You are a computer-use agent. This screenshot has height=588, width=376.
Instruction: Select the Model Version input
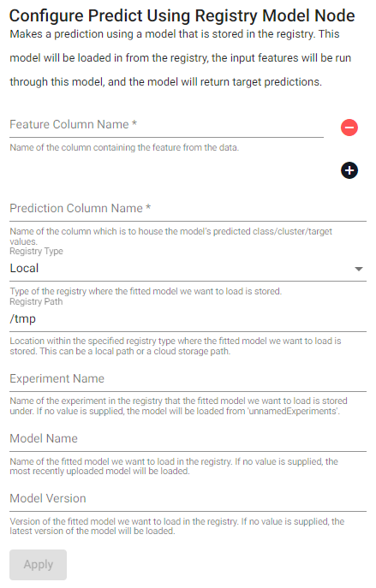[x=188, y=499]
